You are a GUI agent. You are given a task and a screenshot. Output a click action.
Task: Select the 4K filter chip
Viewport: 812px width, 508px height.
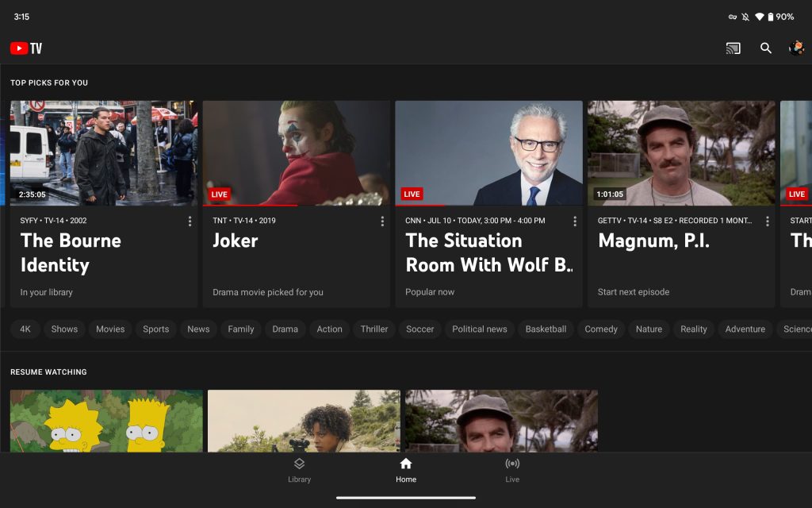(25, 329)
